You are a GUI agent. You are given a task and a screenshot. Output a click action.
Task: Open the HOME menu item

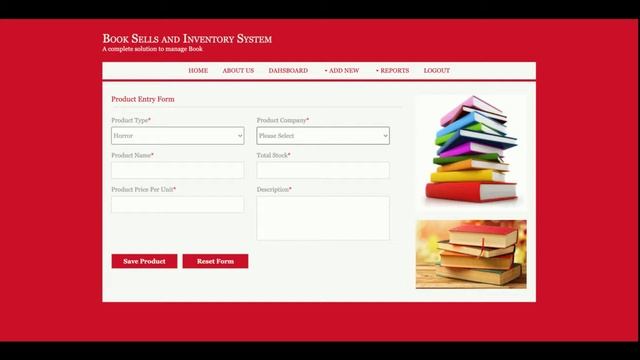tap(198, 71)
